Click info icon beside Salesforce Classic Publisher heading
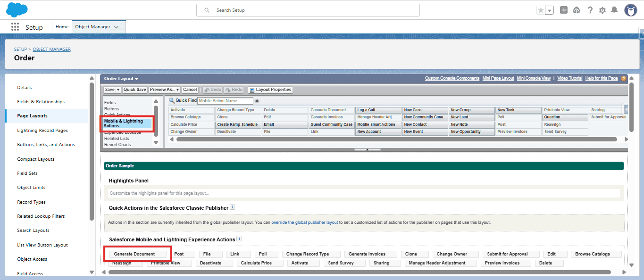This screenshot has height=280, width=644. [x=232, y=207]
